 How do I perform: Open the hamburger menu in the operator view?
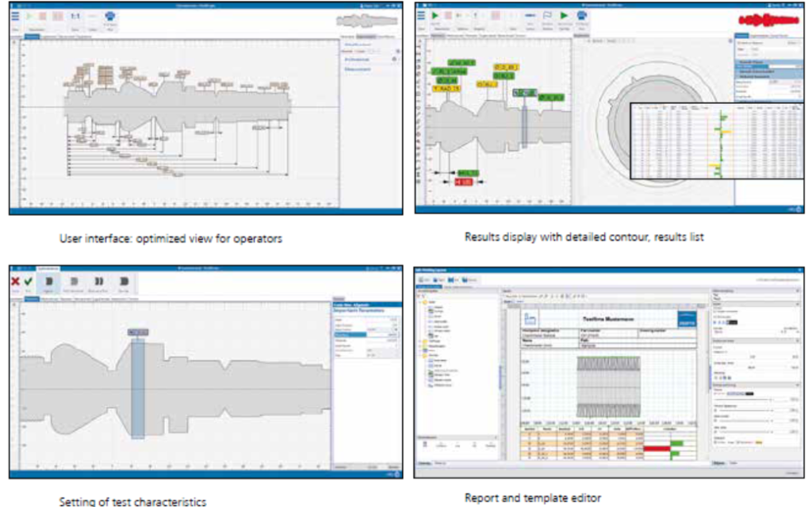[16, 16]
